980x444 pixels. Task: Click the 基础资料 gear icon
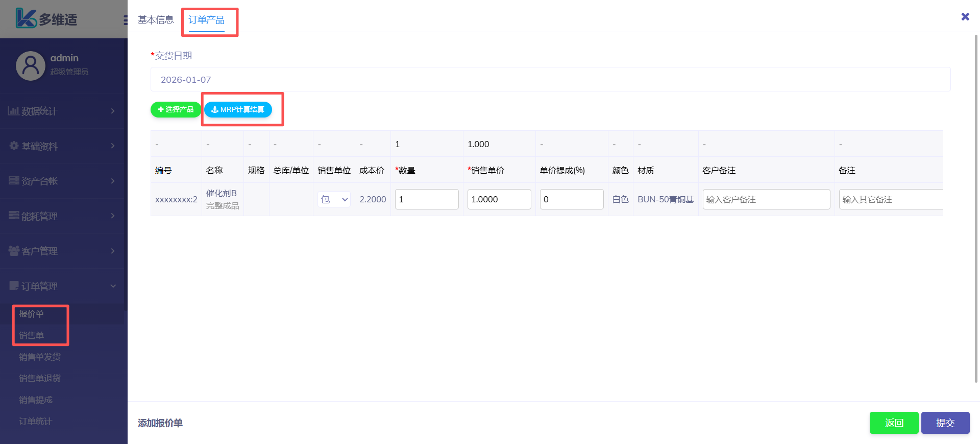pos(14,146)
